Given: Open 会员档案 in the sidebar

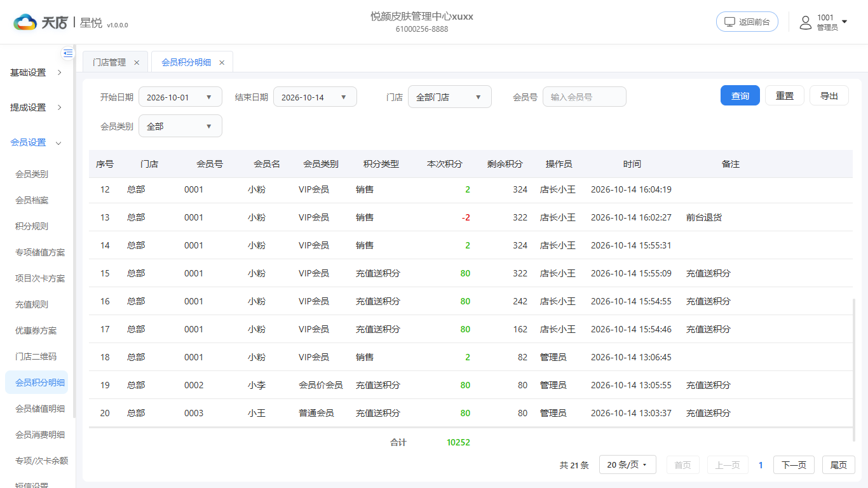Looking at the screenshot, I should (x=32, y=200).
